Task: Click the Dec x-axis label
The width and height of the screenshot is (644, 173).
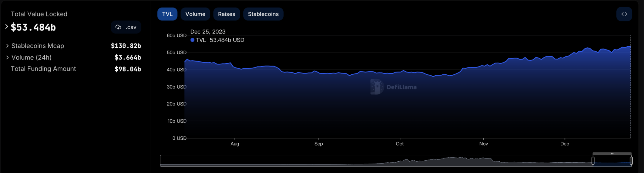Action: [565, 144]
